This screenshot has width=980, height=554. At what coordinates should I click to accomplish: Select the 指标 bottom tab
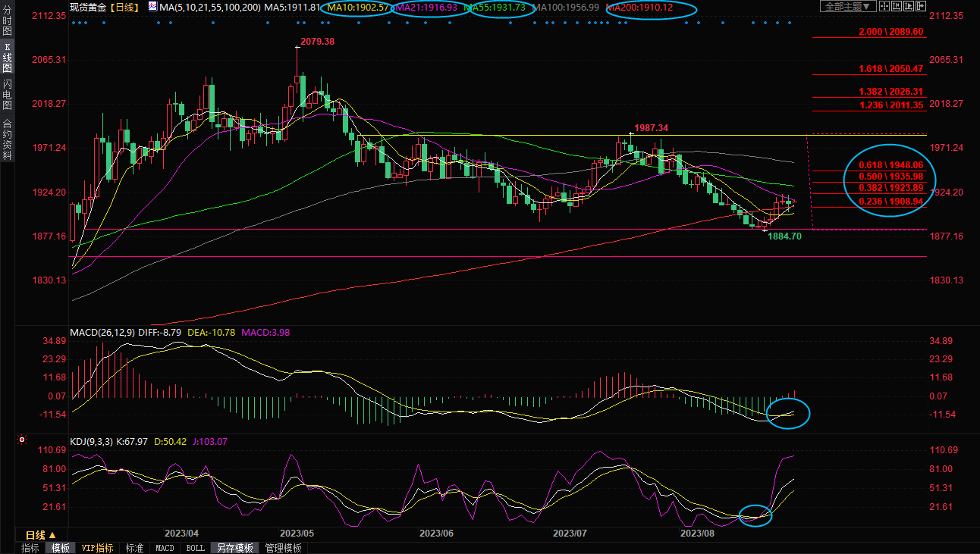[x=30, y=548]
